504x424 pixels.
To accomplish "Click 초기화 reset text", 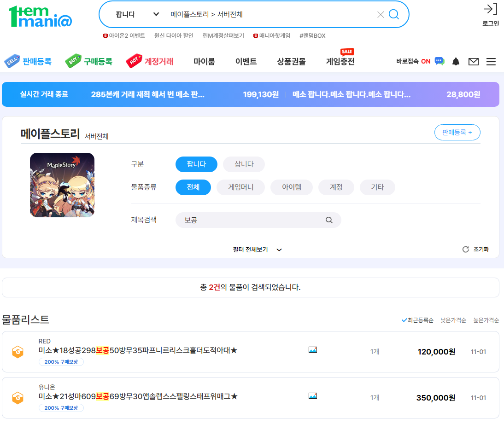I will [x=481, y=249].
